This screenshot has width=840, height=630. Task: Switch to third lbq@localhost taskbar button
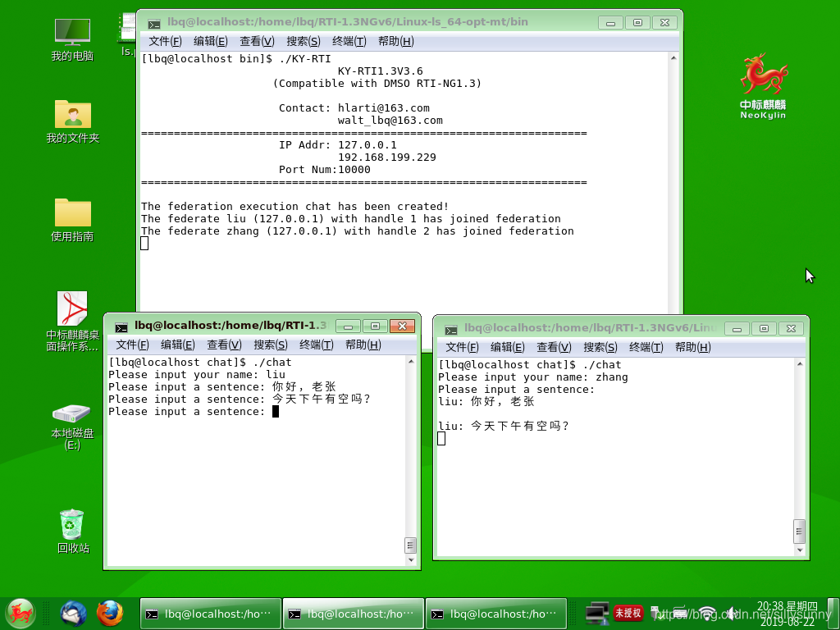(496, 614)
